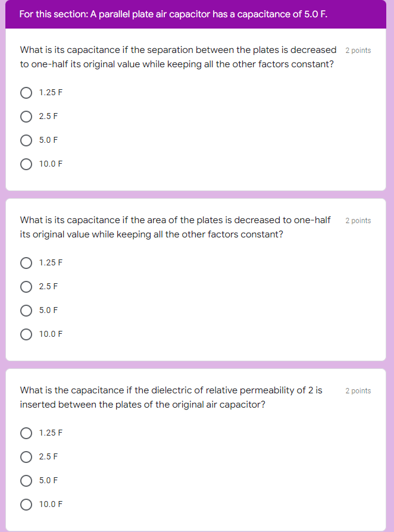Click the 2 points label on third question
The height and width of the screenshot is (532, 394).
(358, 391)
